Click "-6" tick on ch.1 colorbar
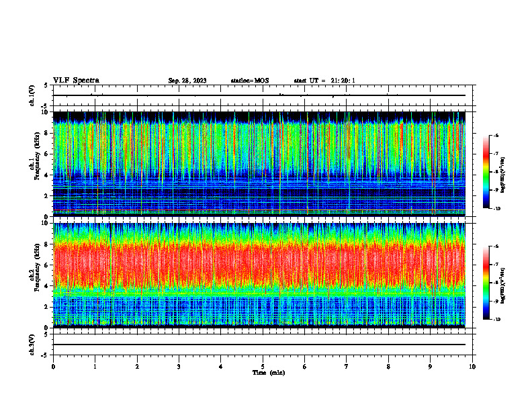The height and width of the screenshot is (411, 532). (496, 135)
